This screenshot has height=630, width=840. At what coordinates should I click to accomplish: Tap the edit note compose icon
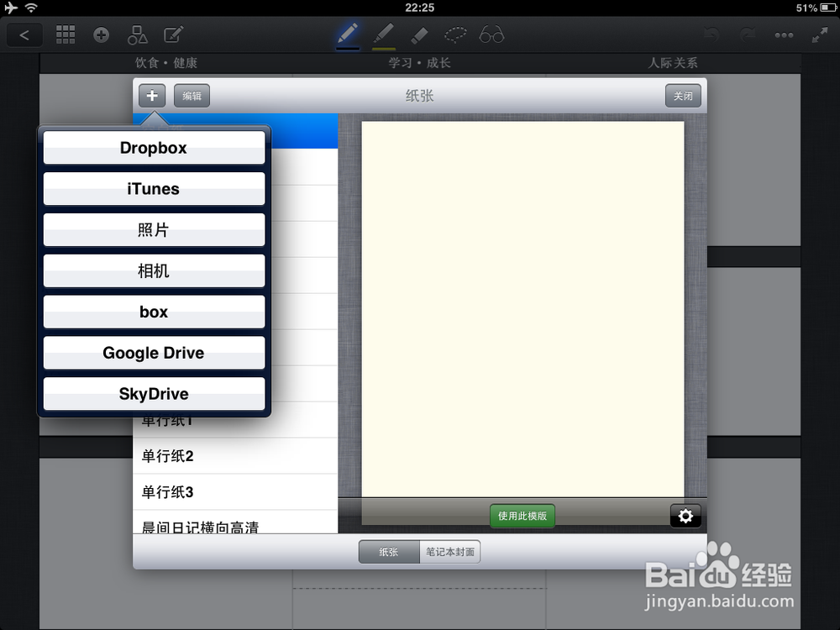(173, 34)
